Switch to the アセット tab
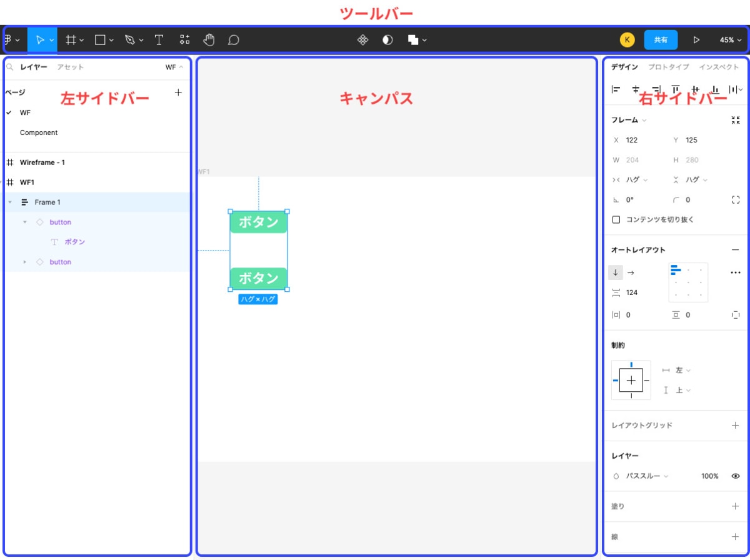Image resolution: width=750 pixels, height=560 pixels. pos(70,67)
